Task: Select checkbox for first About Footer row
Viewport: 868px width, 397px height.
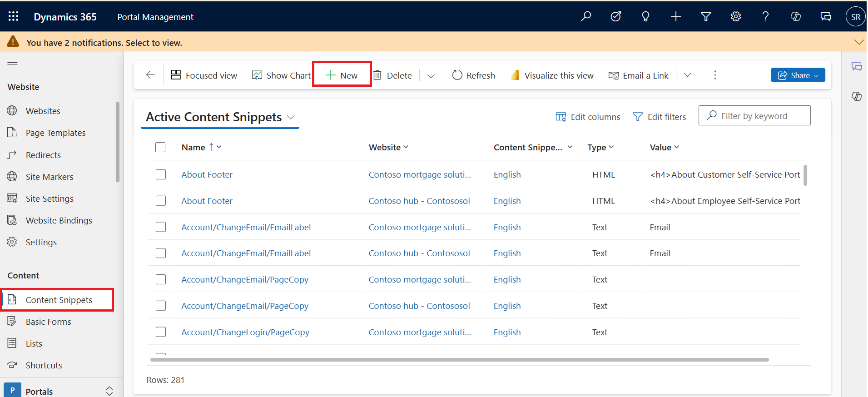Action: (161, 174)
